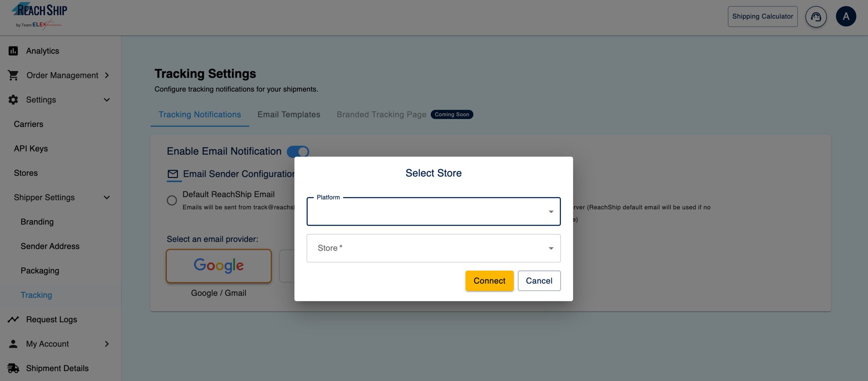The image size is (868, 381).
Task: Click Request Logs label
Action: pyautogui.click(x=52, y=320)
